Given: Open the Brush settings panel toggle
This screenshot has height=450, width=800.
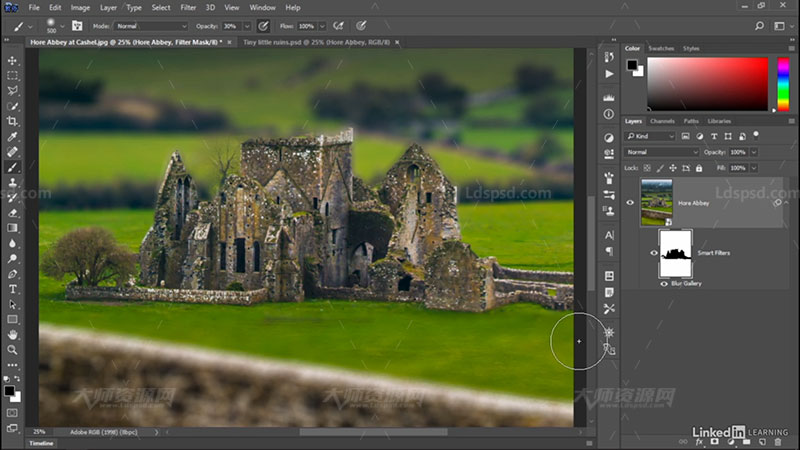Looking at the screenshot, I should [77, 26].
